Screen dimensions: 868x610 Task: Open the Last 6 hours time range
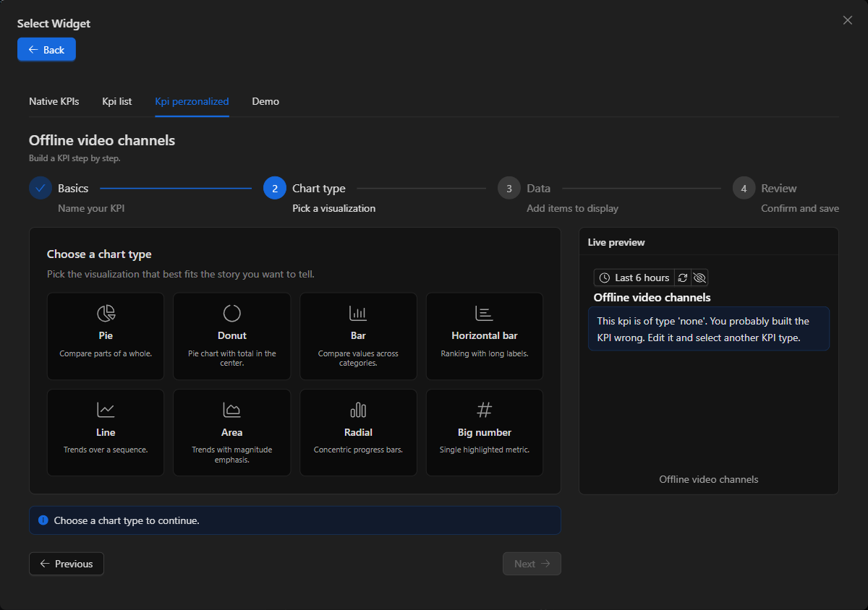click(634, 278)
